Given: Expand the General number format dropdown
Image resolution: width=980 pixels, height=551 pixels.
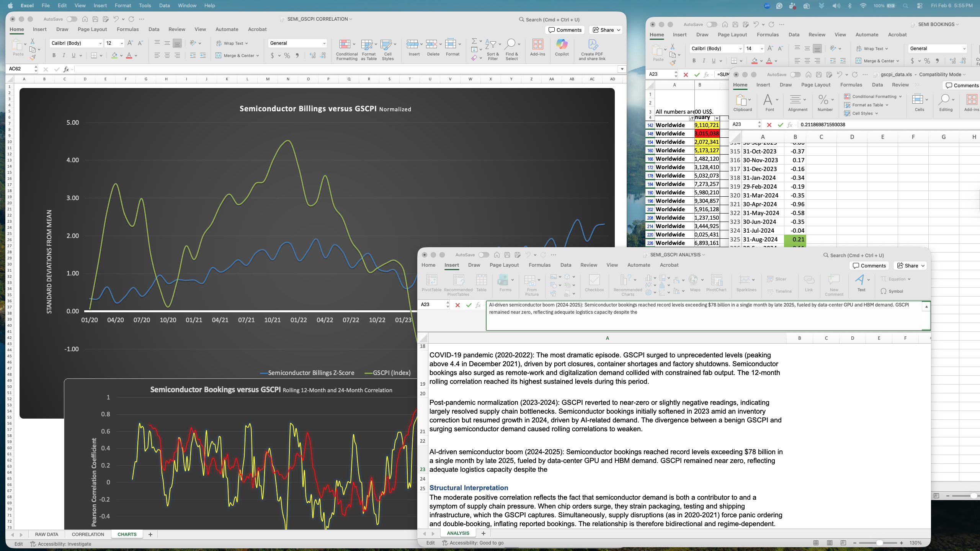Looking at the screenshot, I should [324, 43].
